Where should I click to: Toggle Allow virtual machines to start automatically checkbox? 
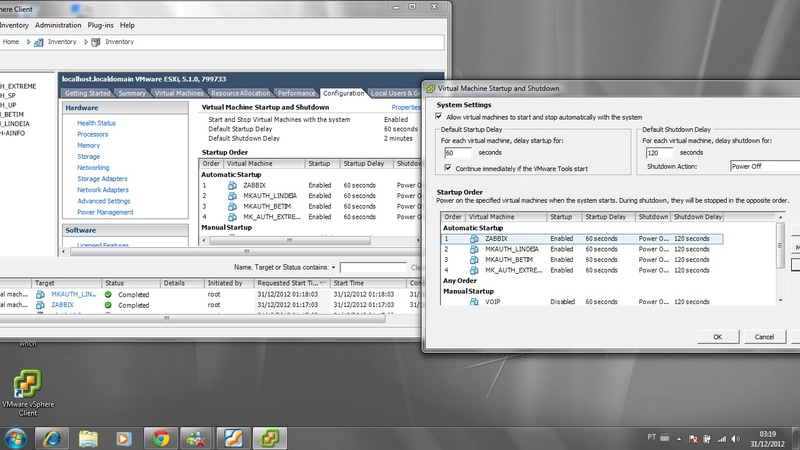(x=439, y=116)
